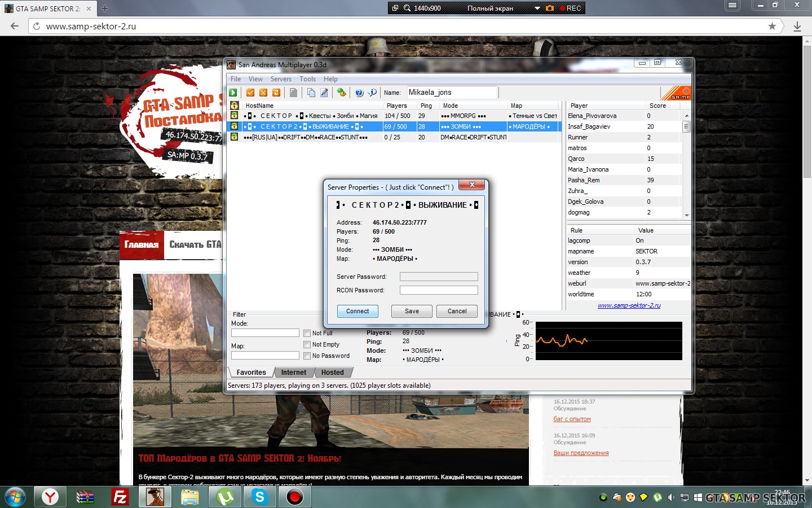The image size is (812, 508).
Task: Sort servers by Players column header
Action: (x=400, y=106)
